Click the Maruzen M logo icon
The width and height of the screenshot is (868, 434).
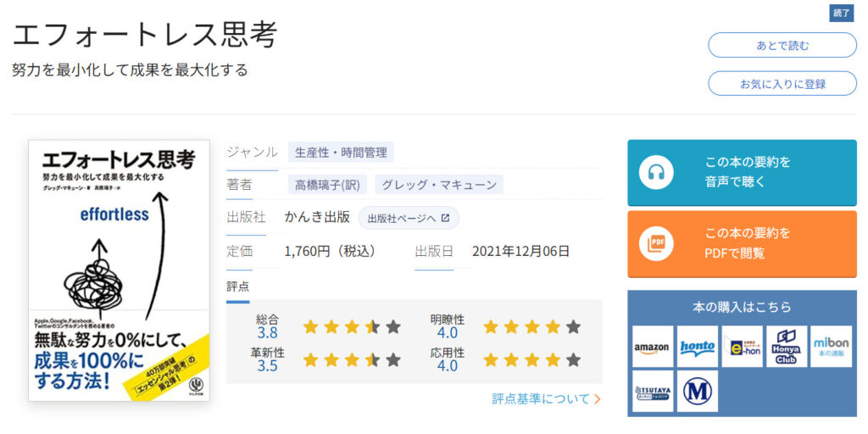coord(698,392)
